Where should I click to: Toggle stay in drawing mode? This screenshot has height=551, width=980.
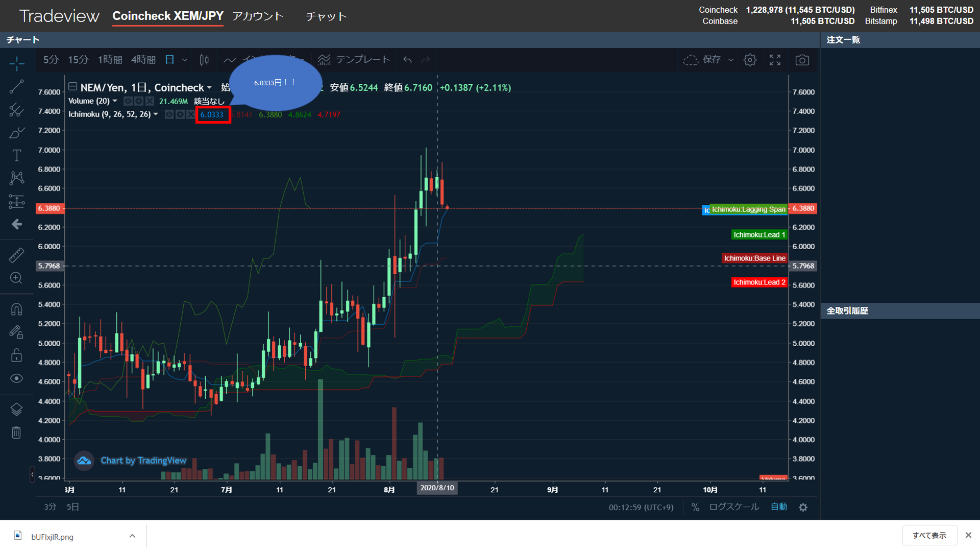point(16,332)
